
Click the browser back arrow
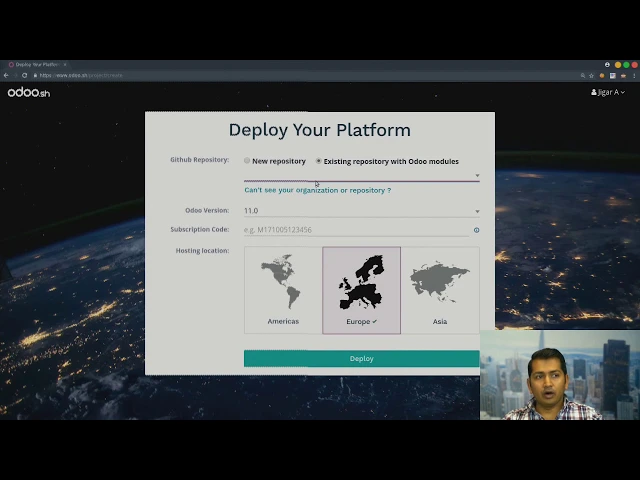pyautogui.click(x=6, y=76)
